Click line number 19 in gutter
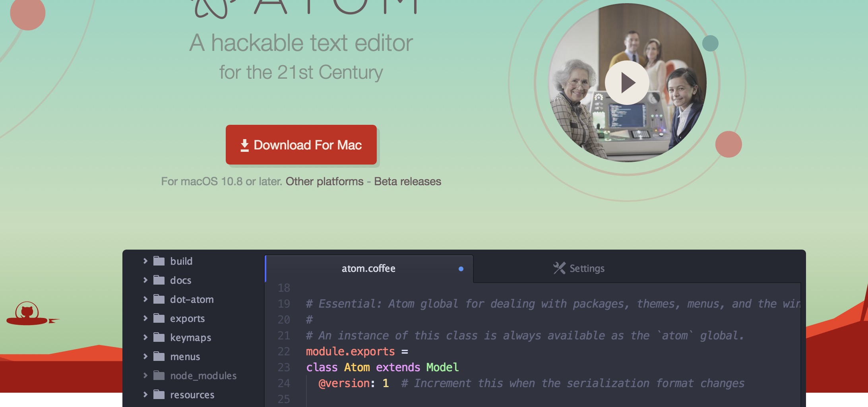Screen dimensions: 868x407 pyautogui.click(x=284, y=304)
